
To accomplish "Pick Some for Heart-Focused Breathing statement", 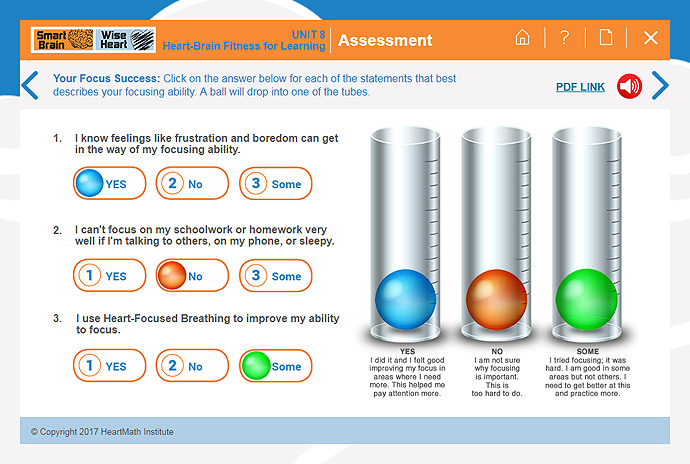I will point(275,365).
